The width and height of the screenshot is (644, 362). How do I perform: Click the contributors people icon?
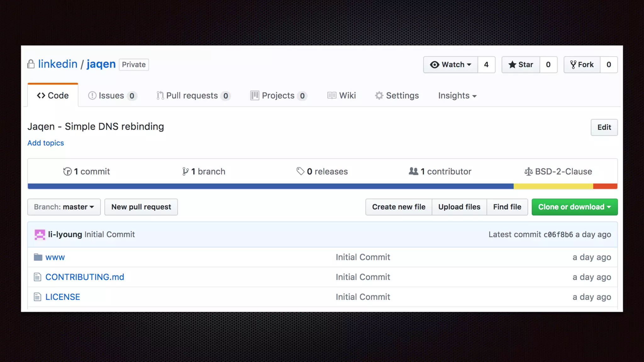pyautogui.click(x=413, y=171)
